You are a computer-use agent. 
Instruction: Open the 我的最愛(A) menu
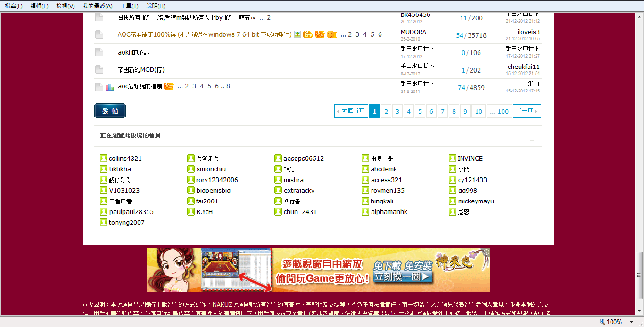click(97, 6)
